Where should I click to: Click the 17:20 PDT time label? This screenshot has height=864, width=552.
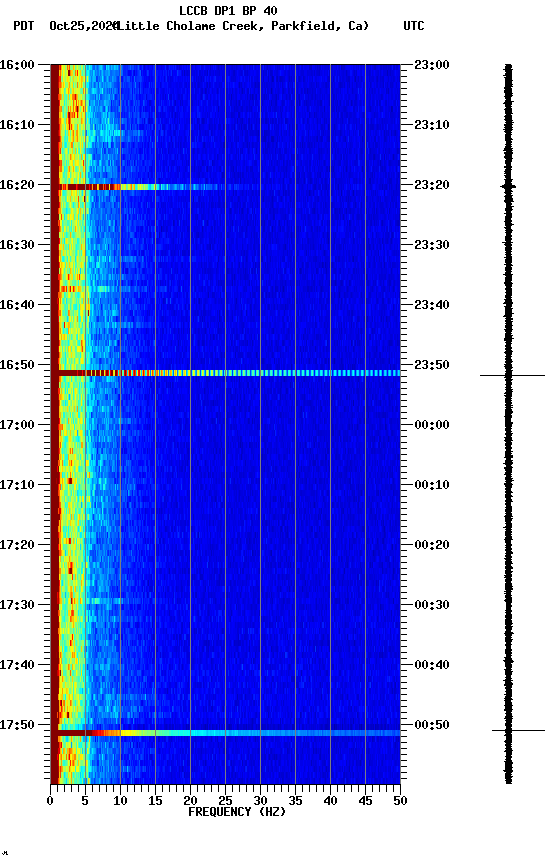pos(17,546)
